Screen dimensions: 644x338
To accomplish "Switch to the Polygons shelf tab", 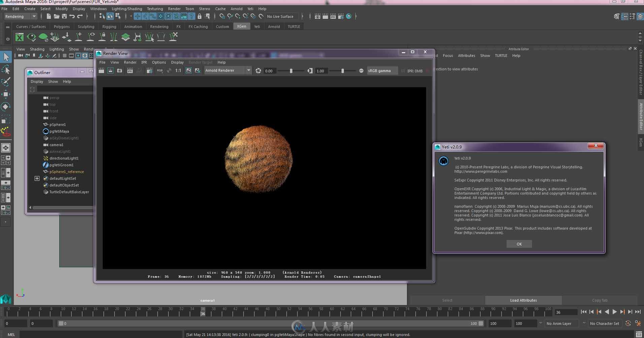I will coord(62,26).
